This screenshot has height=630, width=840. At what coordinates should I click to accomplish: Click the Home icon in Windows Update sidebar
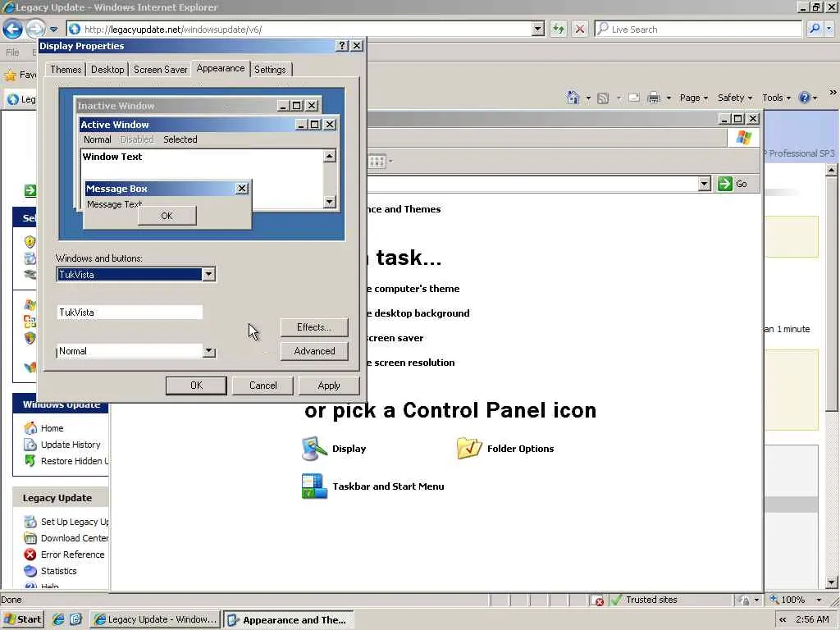tap(30, 428)
